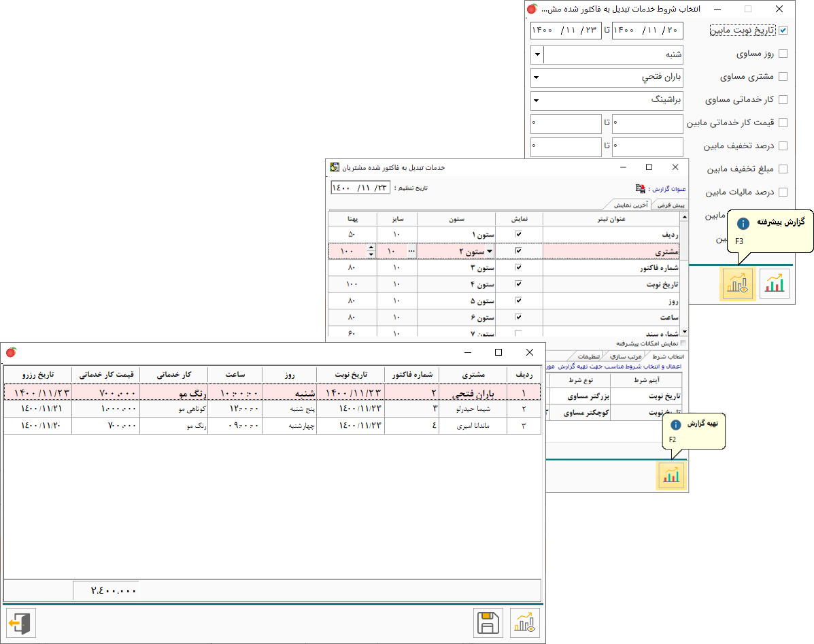Click up arrow of column-settings table scrollbar
This screenshot has height=644, width=814.
[x=684, y=216]
